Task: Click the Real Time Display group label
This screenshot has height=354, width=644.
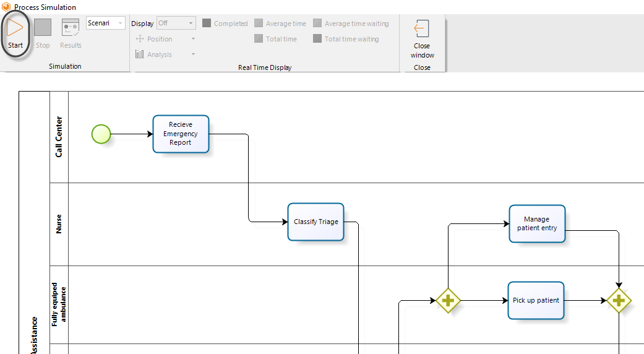Action: pyautogui.click(x=265, y=67)
